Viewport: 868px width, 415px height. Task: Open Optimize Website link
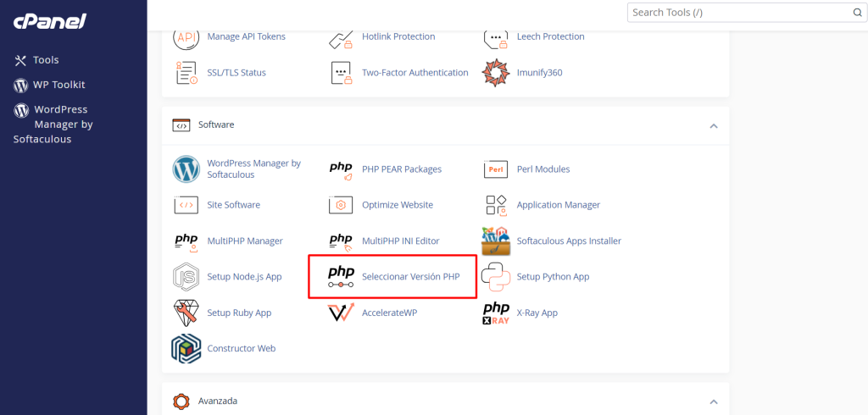tap(398, 205)
